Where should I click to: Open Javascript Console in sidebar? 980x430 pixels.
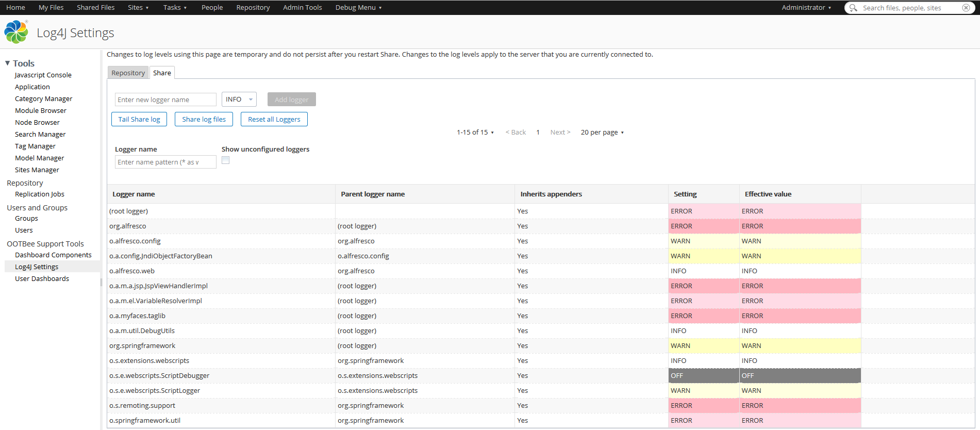(43, 75)
